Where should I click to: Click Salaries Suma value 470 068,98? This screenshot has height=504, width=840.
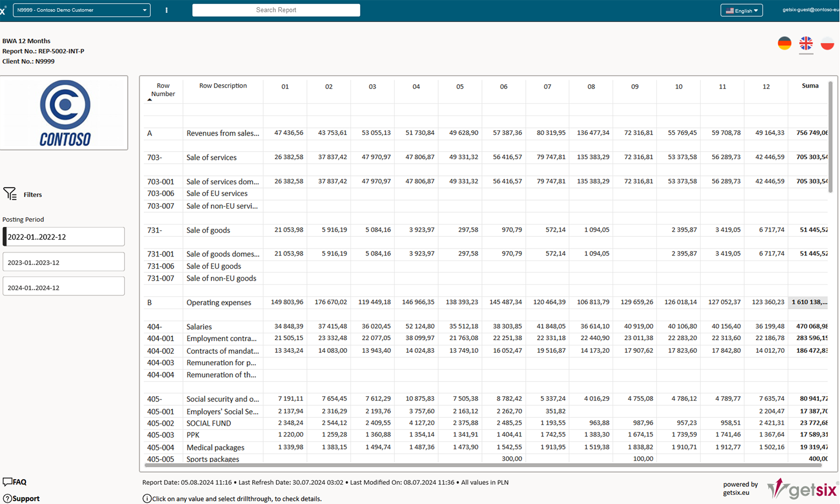click(812, 326)
